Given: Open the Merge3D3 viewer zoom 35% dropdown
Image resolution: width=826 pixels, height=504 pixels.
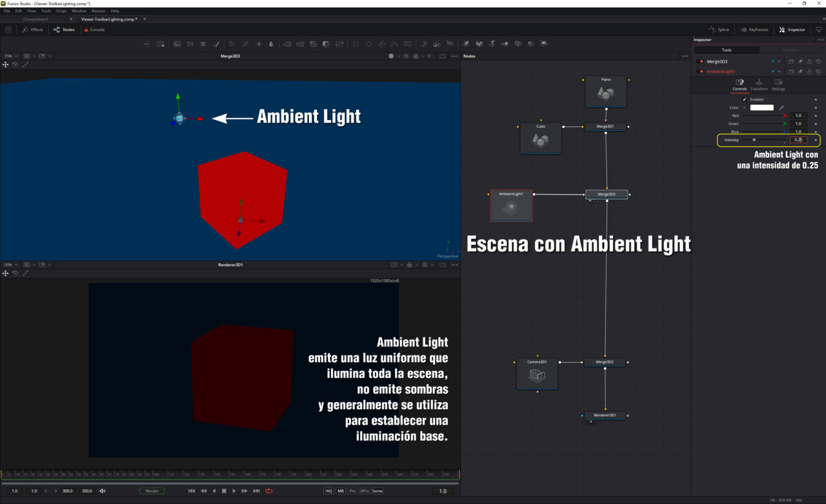Looking at the screenshot, I should click(x=12, y=56).
